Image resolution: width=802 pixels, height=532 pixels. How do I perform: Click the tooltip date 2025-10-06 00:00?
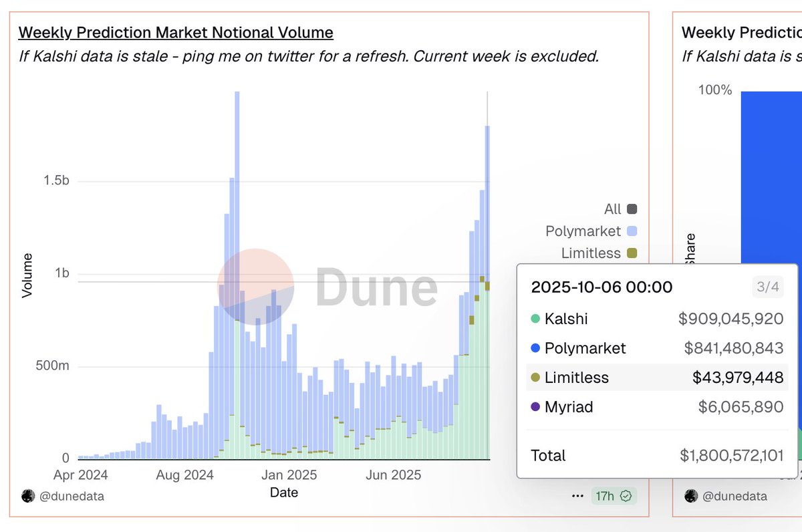(601, 287)
